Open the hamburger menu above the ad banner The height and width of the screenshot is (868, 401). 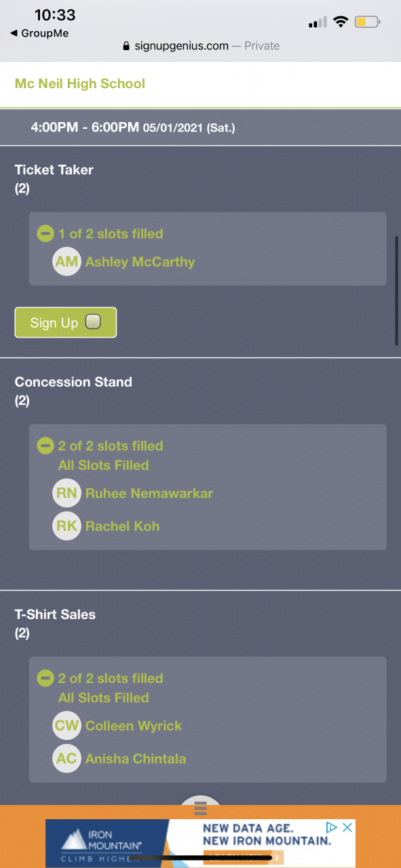tap(199, 808)
